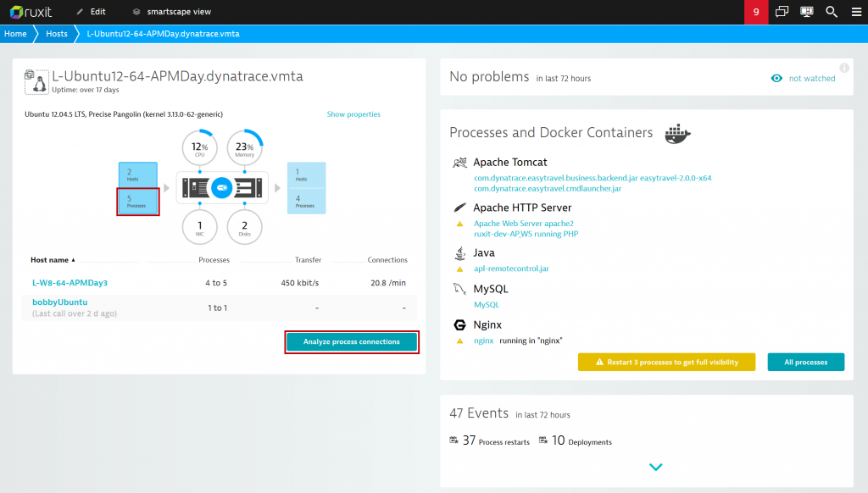The height and width of the screenshot is (493, 868).
Task: Select the outgoing 4 Processes tile
Action: [x=306, y=202]
